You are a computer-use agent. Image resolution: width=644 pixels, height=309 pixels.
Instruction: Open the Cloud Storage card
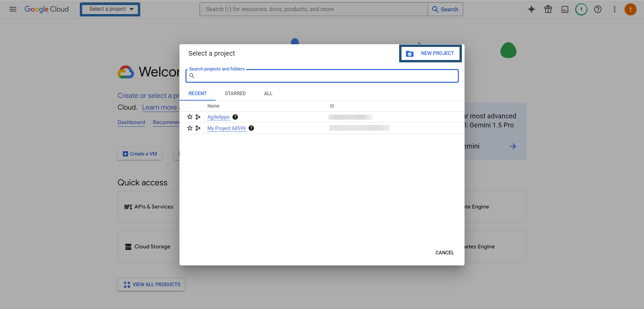(x=149, y=247)
